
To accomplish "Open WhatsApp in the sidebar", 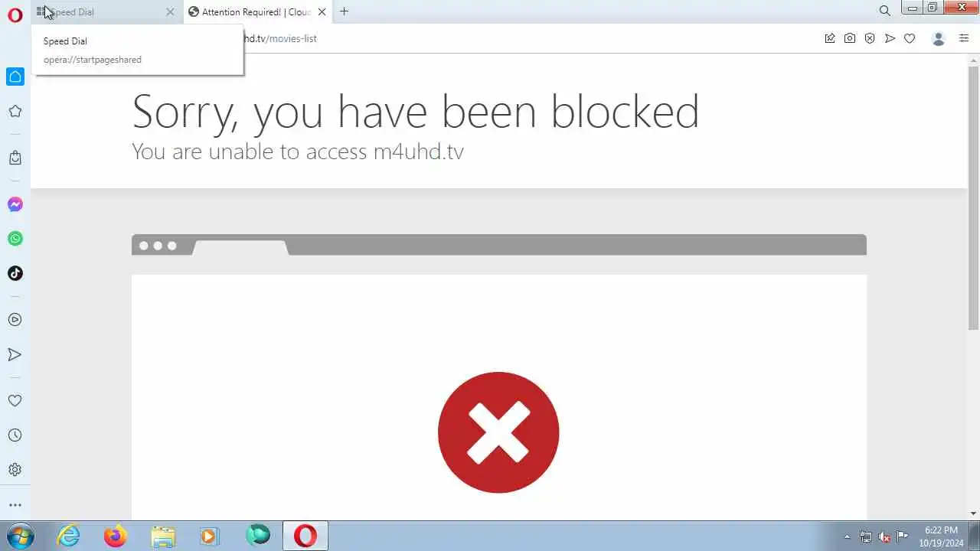I will [15, 239].
